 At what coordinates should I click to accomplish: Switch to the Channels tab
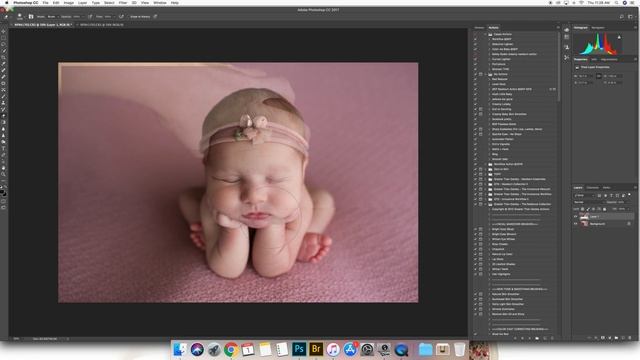pyautogui.click(x=592, y=188)
